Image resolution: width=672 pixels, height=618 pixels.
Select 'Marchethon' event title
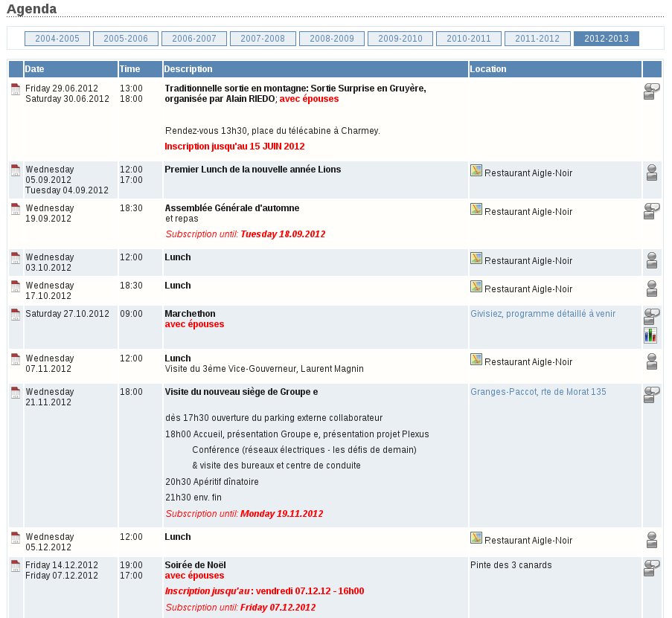coord(190,314)
